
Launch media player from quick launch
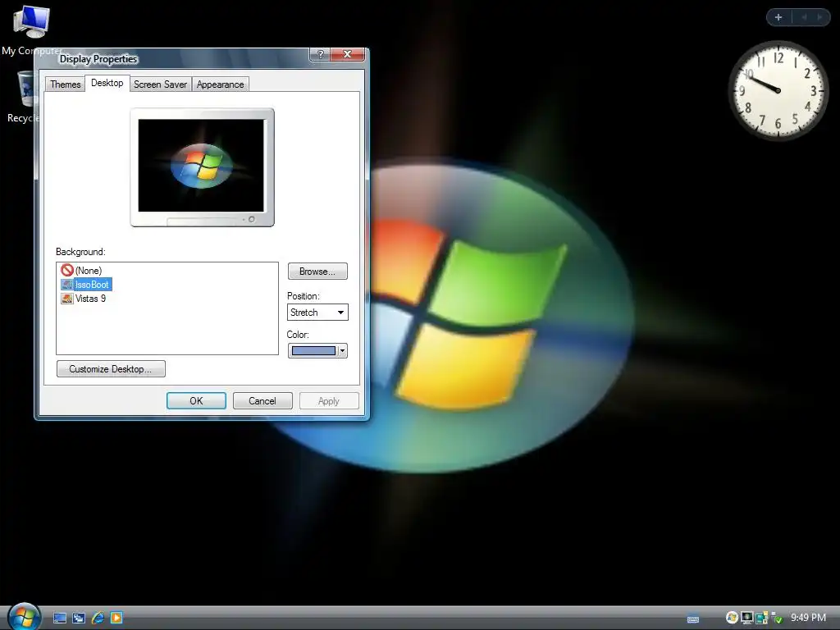pyautogui.click(x=116, y=618)
